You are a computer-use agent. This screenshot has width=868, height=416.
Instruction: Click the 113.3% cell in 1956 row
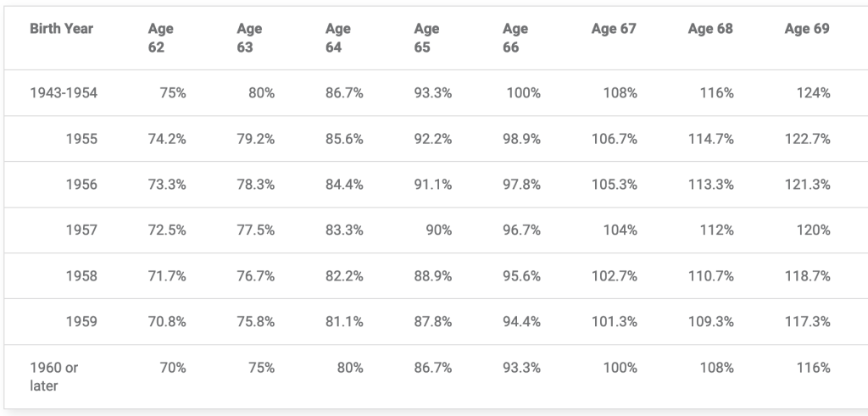point(711,185)
